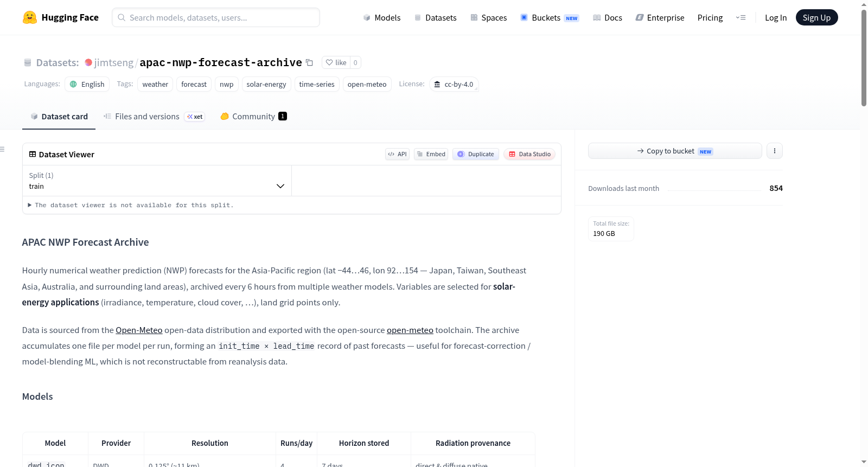Image resolution: width=868 pixels, height=467 pixels.
Task: Select the English language tag
Action: click(87, 84)
